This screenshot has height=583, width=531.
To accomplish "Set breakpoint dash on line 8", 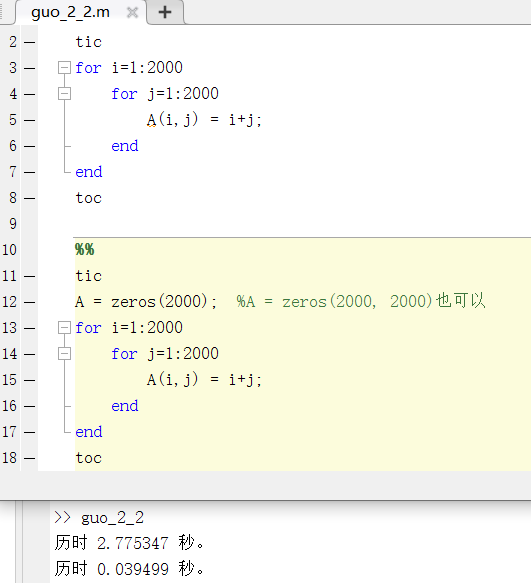I will point(30,199).
